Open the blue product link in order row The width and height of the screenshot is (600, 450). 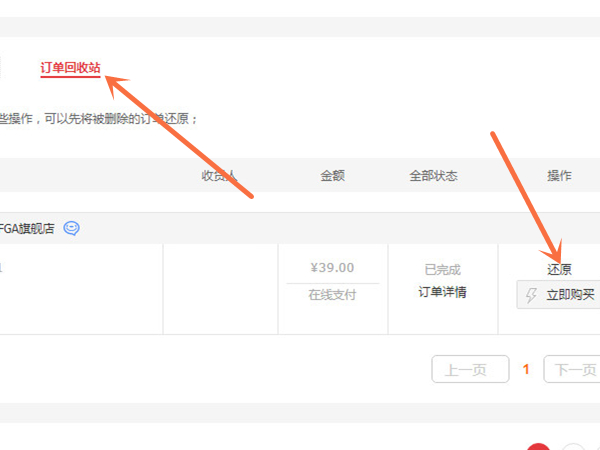coord(2,267)
